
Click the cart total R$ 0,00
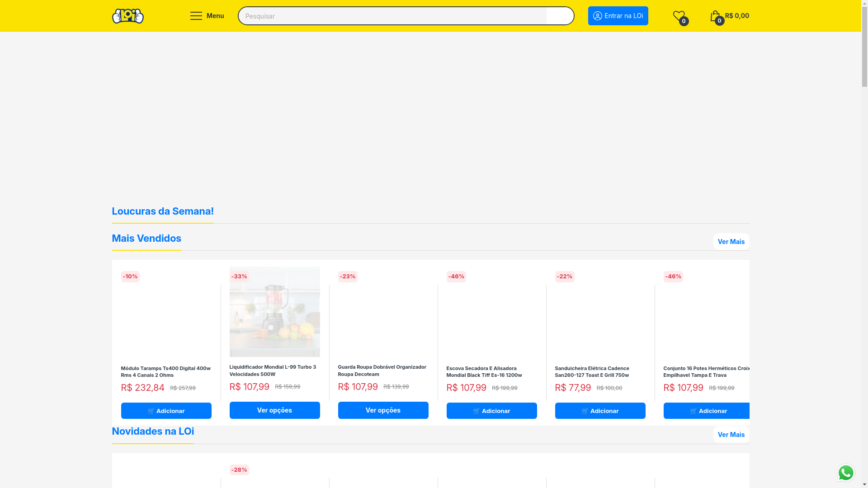point(737,16)
